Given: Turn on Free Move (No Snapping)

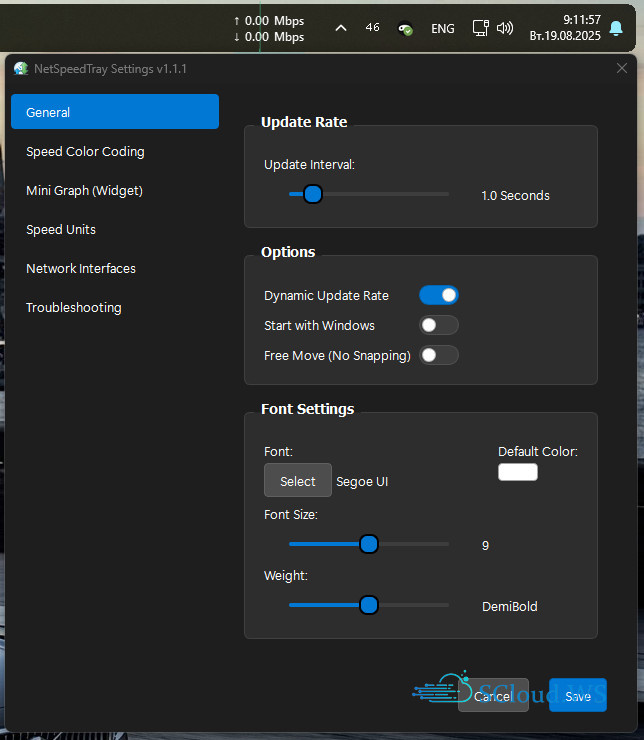Looking at the screenshot, I should click(x=439, y=355).
